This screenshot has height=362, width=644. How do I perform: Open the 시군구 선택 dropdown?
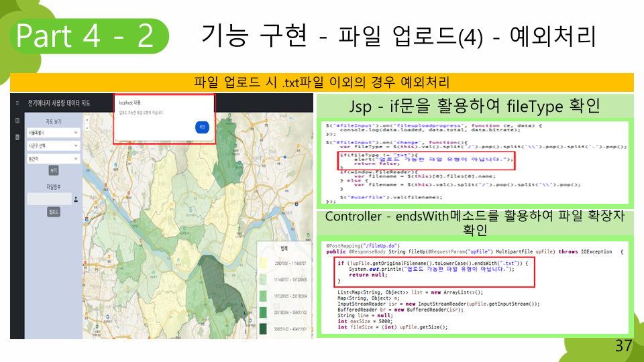53,145
